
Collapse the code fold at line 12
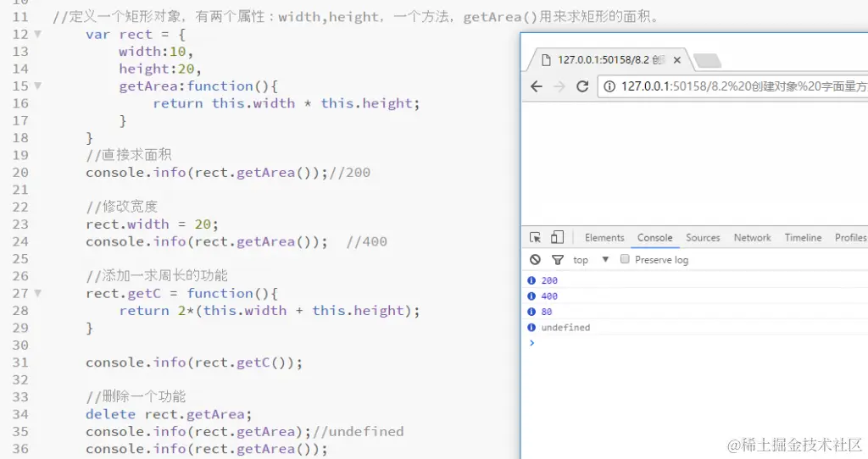tap(37, 34)
